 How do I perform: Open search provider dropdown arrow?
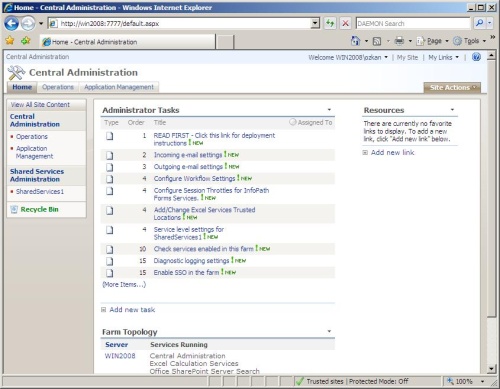point(490,23)
